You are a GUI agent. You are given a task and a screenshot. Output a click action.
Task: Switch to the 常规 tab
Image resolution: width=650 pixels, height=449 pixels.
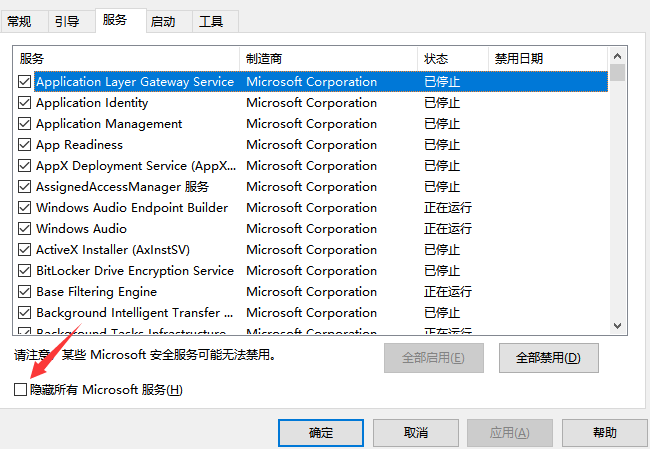click(x=19, y=21)
